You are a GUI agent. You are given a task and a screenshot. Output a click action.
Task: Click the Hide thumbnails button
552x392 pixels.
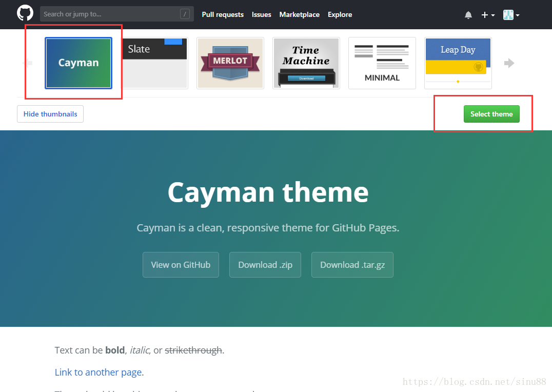coord(50,114)
